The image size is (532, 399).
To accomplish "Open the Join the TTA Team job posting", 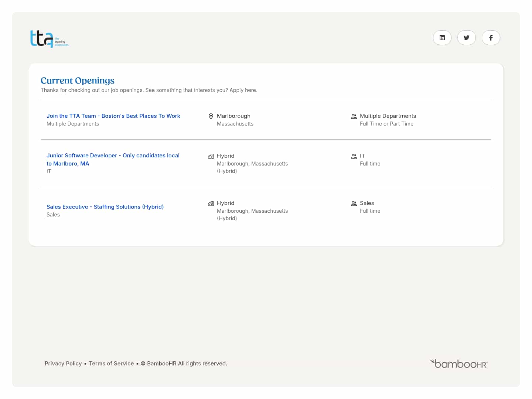I will point(113,116).
